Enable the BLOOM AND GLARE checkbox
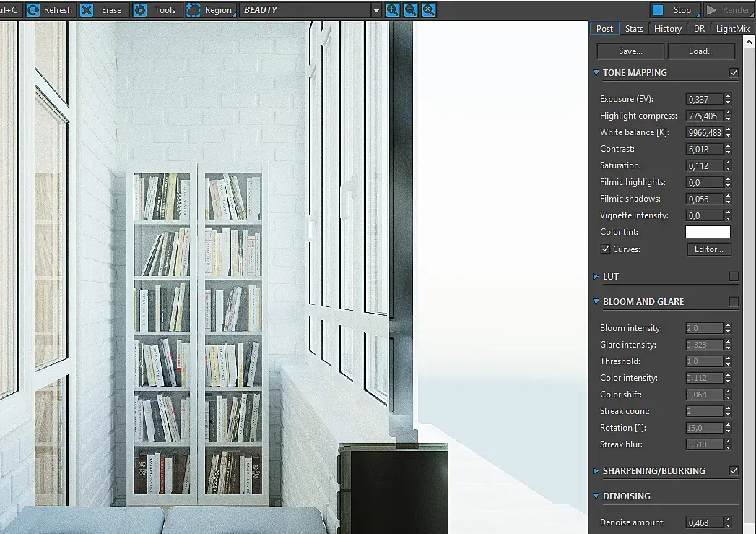Screen dimensions: 756x534 tap(734, 301)
